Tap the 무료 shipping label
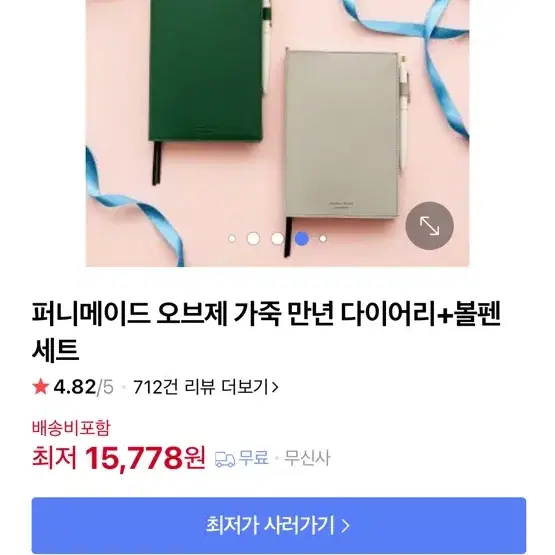Image resolution: width=555 pixels, height=555 pixels. [x=253, y=458]
